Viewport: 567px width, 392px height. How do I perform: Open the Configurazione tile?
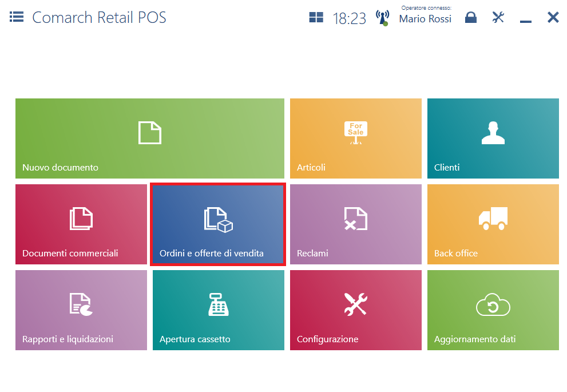tap(356, 310)
